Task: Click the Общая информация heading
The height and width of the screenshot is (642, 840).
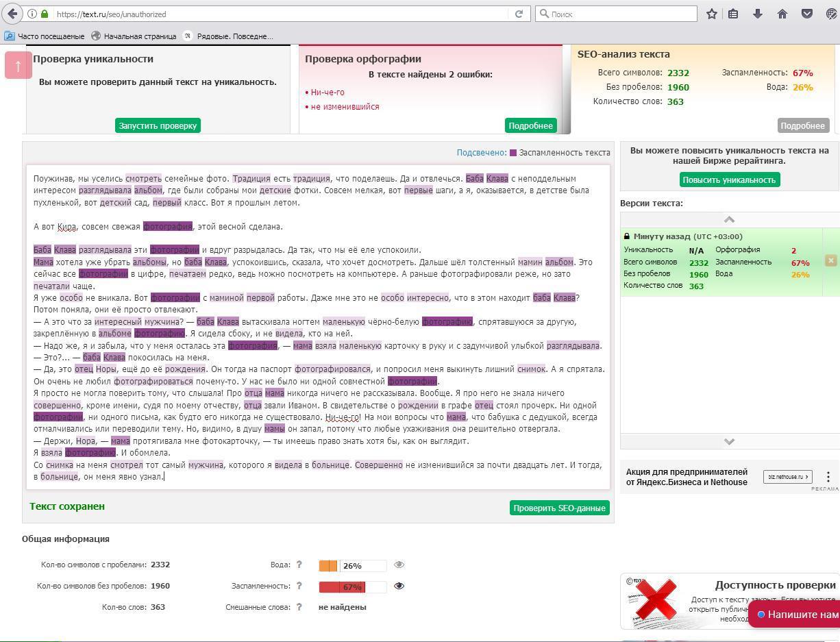Action: tap(66, 539)
